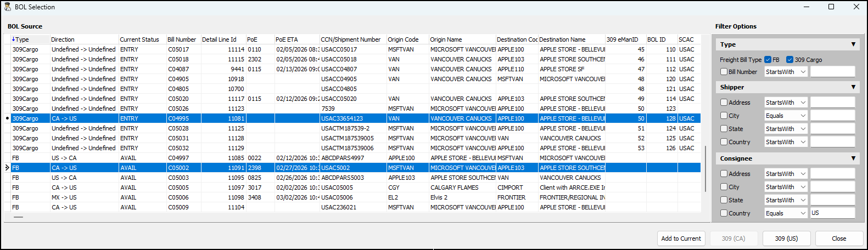This screenshot has height=250, width=868.
Task: Uncheck the FB freight bill type checkbox
Action: click(x=768, y=60)
